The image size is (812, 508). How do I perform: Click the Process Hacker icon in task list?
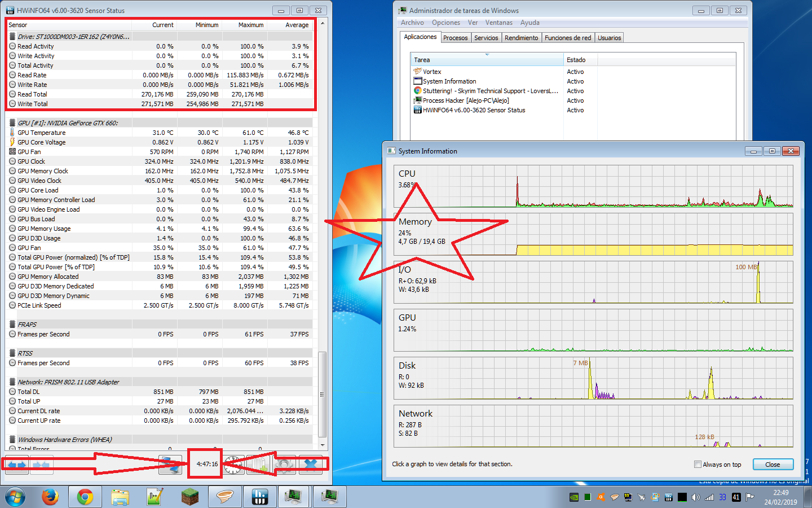418,100
